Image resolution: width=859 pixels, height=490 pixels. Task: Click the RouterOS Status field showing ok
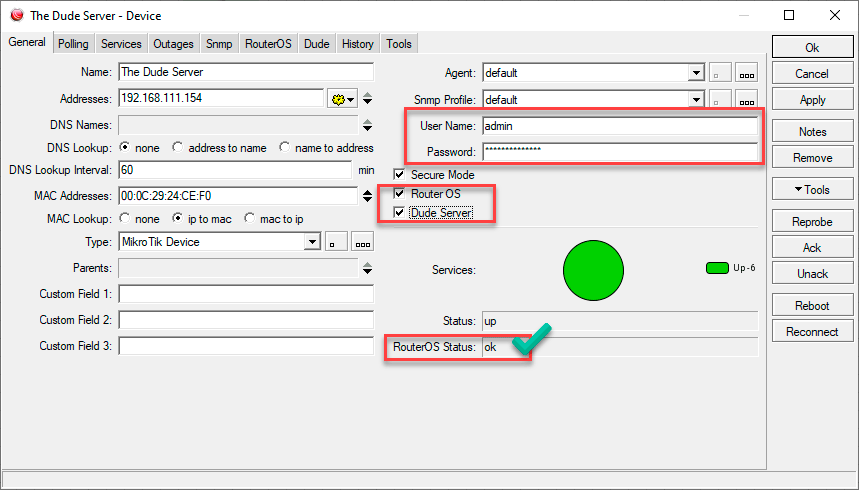click(x=620, y=347)
